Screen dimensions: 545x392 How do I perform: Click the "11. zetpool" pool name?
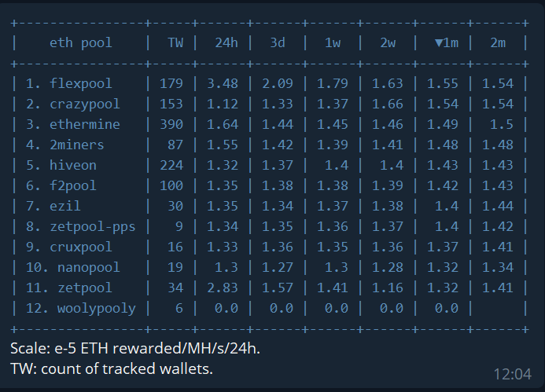coord(69,288)
